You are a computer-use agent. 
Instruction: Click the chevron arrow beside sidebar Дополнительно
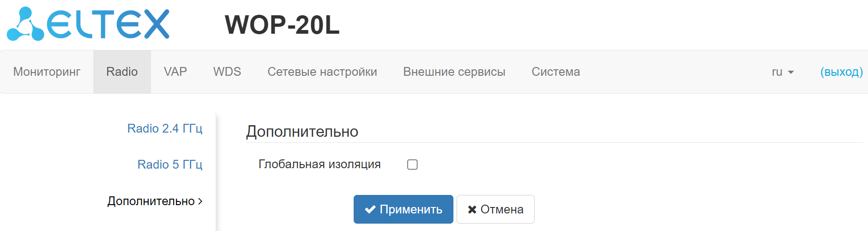(x=200, y=201)
